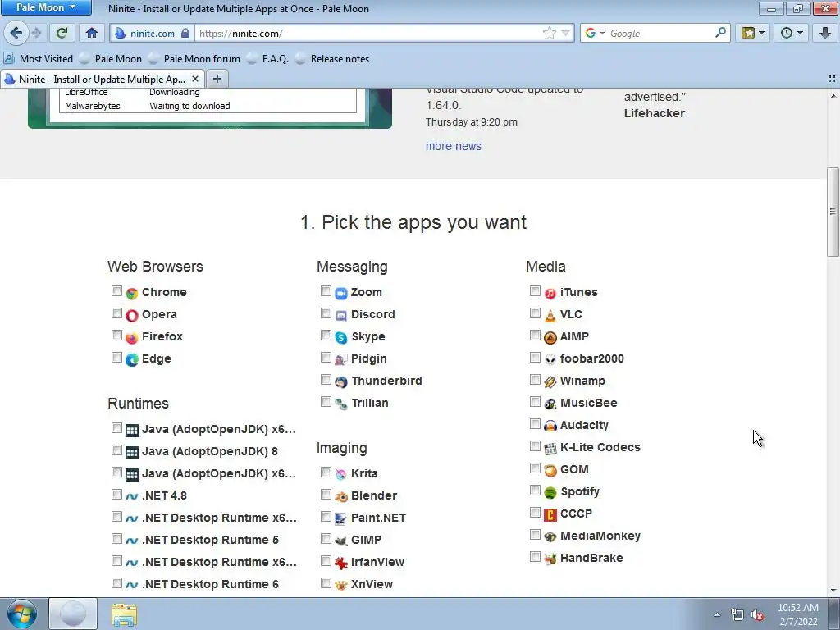Click the iTunes app icon
Viewport: 840px width, 630px height.
(550, 293)
